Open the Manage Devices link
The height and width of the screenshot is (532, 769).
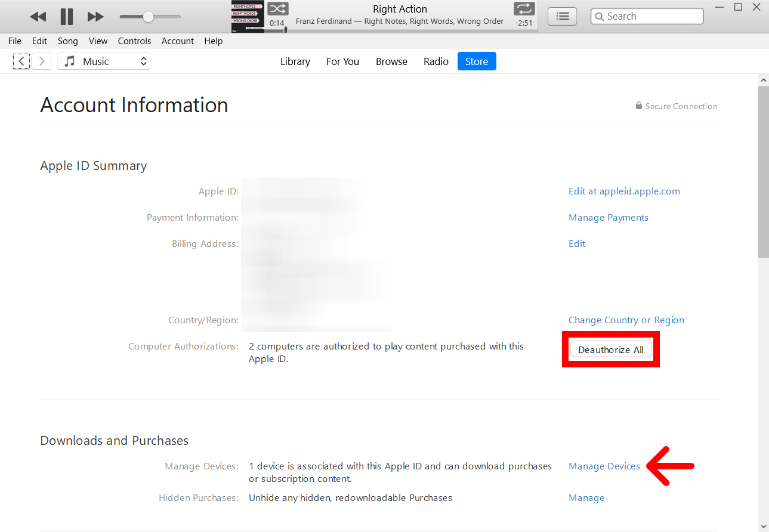pyautogui.click(x=604, y=466)
